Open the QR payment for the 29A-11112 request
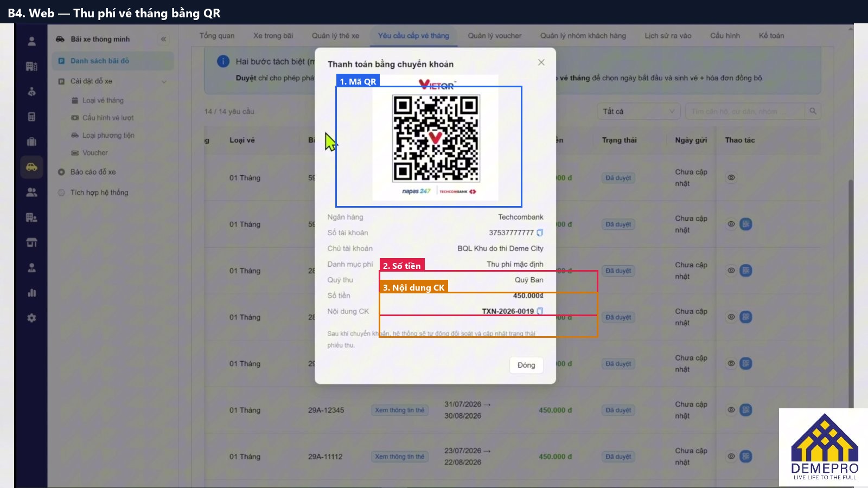The image size is (868, 488). (x=746, y=457)
